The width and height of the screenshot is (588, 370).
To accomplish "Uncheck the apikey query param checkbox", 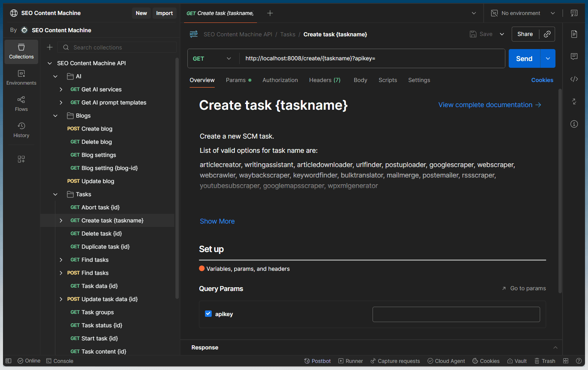I will point(208,314).
